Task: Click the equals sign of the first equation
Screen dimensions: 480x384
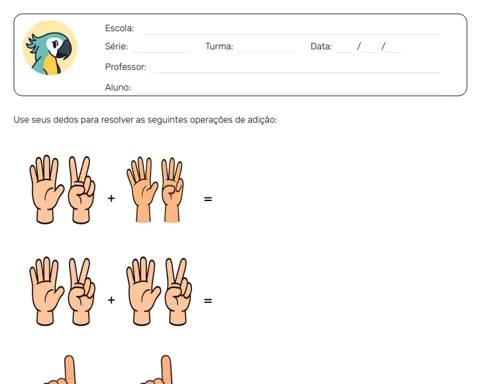Action: click(208, 199)
